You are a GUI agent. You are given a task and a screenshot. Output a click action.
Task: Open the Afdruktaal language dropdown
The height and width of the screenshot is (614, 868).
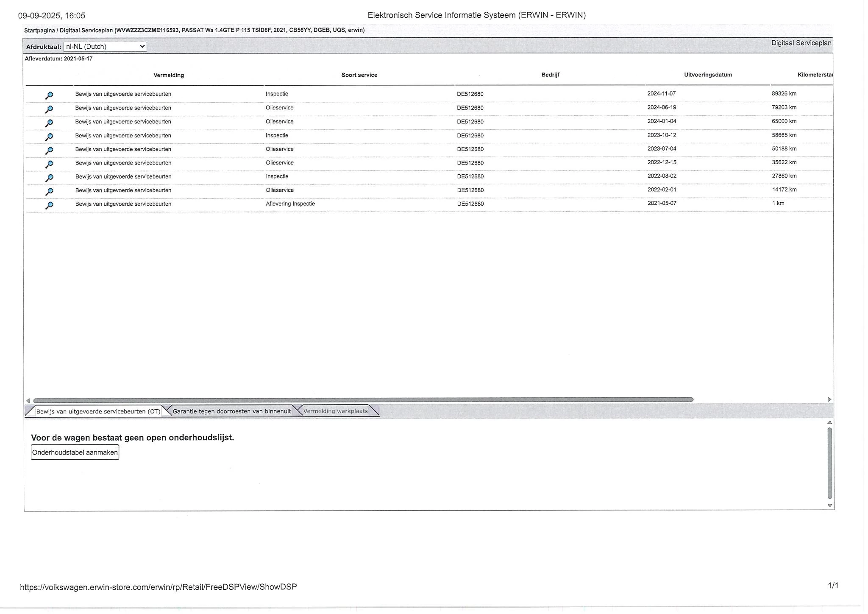[105, 47]
